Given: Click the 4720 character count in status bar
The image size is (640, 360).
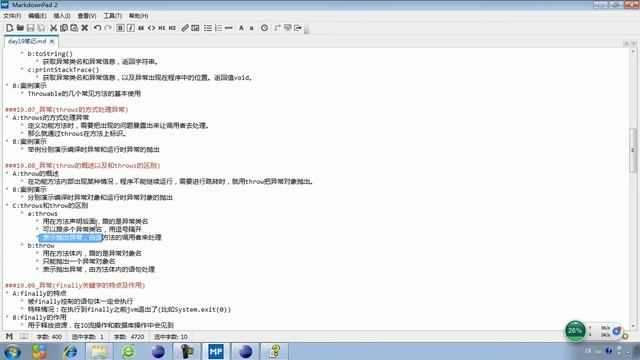Looking at the screenshot, I should pos(129,337).
